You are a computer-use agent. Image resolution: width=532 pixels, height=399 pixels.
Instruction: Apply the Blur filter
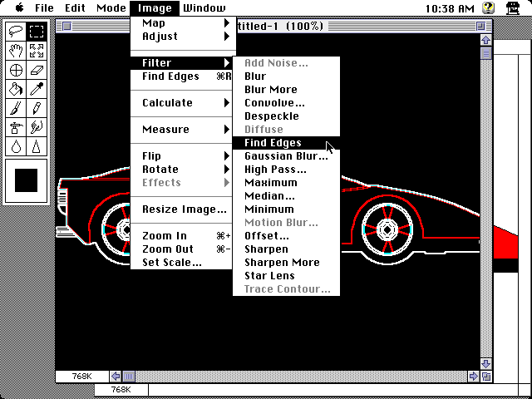(x=286, y=76)
